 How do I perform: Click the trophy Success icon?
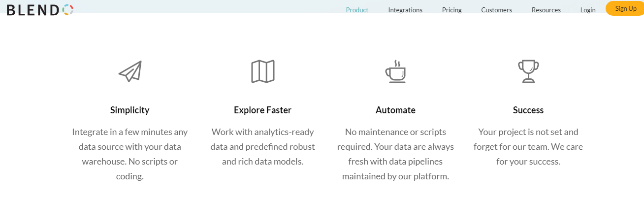click(528, 71)
